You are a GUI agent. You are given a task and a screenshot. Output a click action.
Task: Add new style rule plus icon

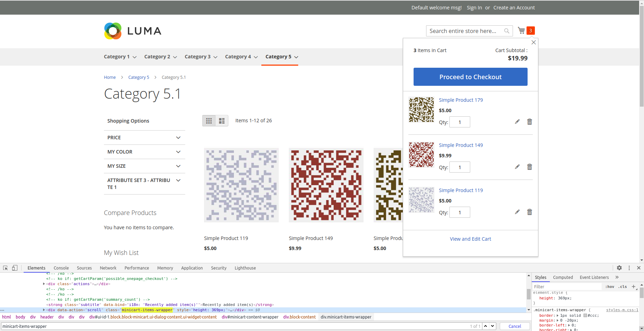(x=634, y=287)
